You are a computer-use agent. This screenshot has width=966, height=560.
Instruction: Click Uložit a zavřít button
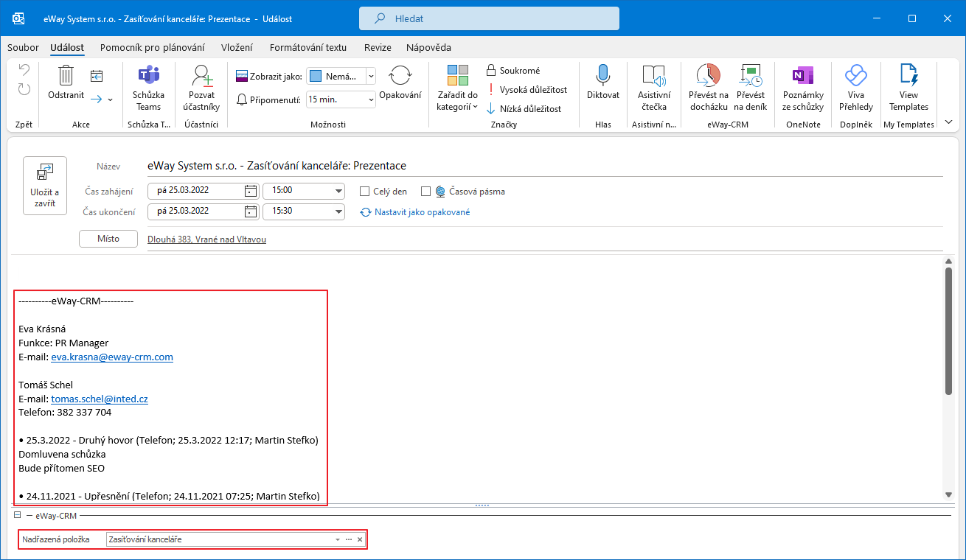(x=45, y=186)
